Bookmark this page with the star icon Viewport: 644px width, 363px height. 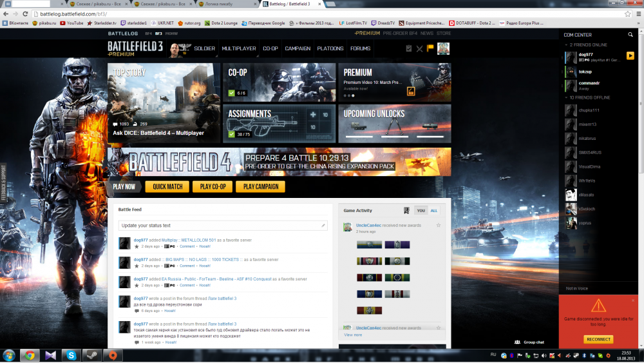click(627, 14)
